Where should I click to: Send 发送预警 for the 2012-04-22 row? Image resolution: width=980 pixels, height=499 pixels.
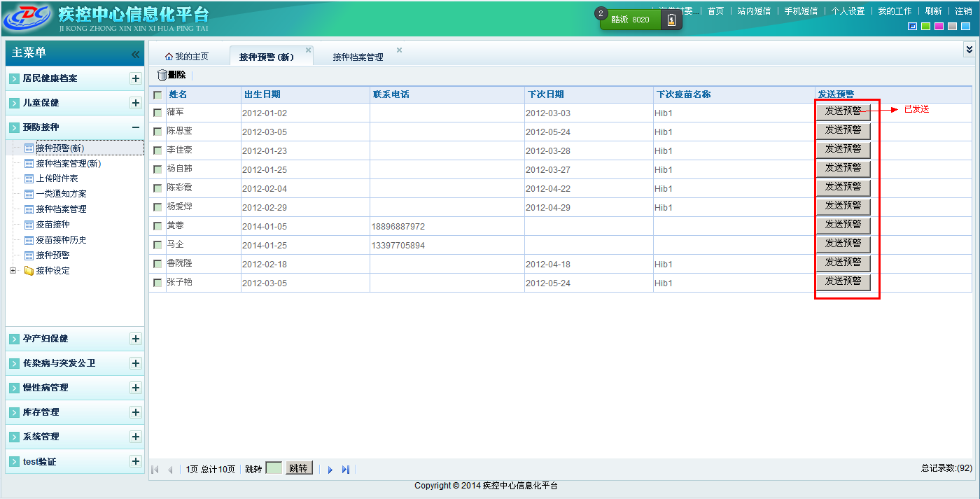pos(843,187)
